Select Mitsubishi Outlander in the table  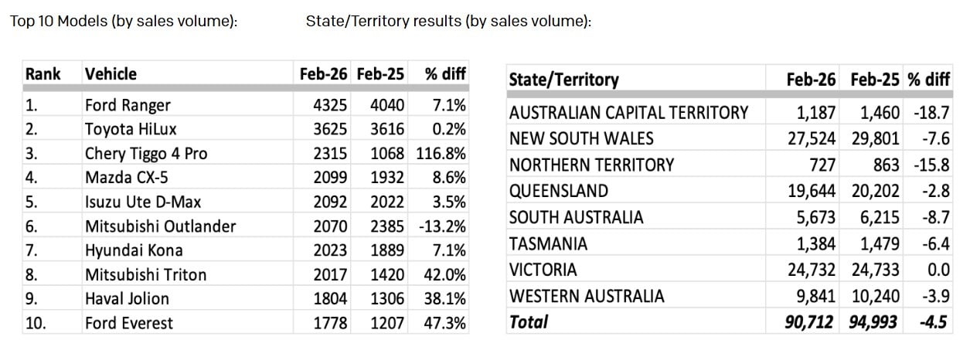[160, 226]
